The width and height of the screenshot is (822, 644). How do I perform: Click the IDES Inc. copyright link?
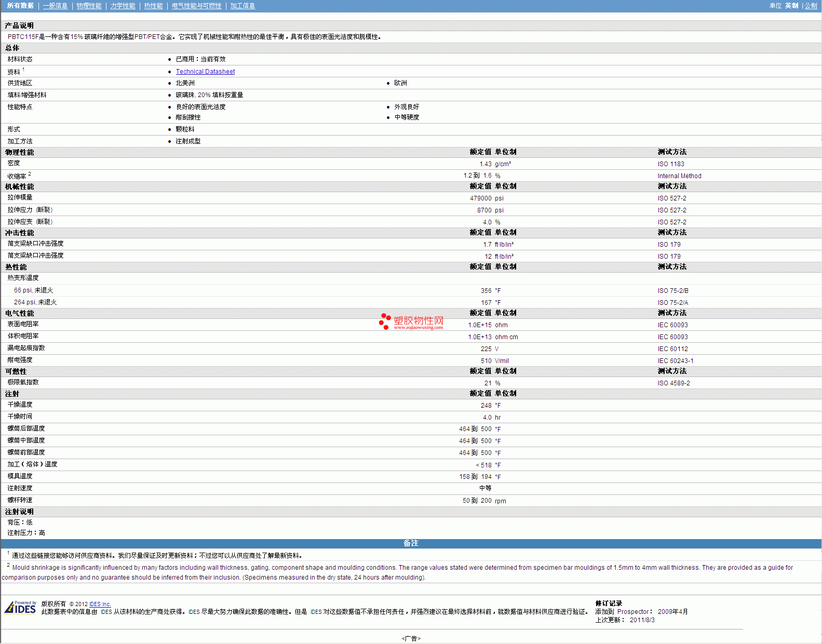pos(100,604)
